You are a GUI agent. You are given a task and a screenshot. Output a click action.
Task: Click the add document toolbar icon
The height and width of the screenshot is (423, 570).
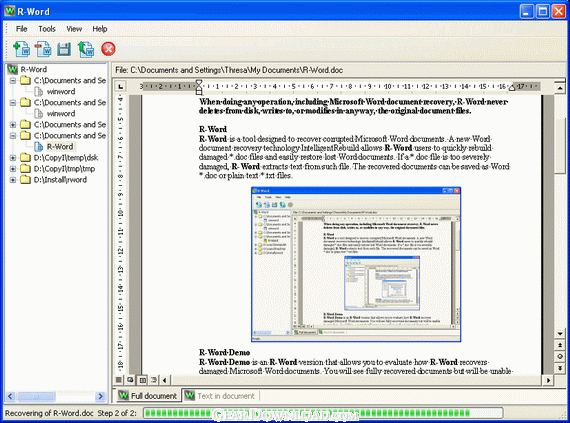point(22,49)
